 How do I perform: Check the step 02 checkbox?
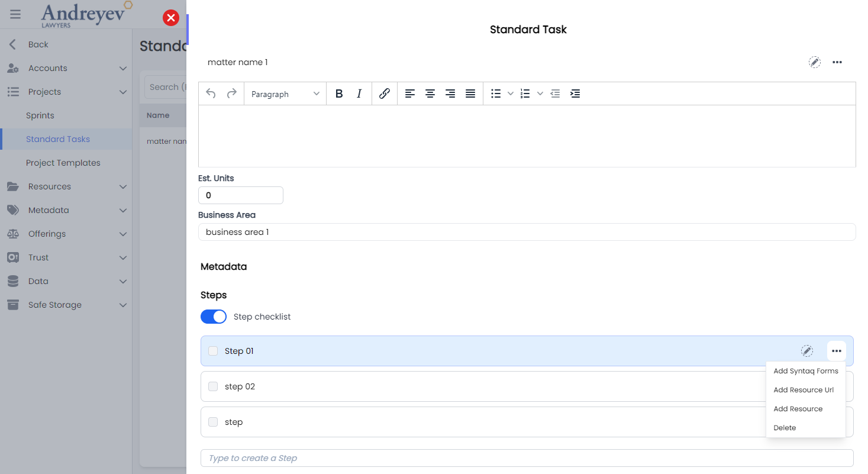[213, 386]
